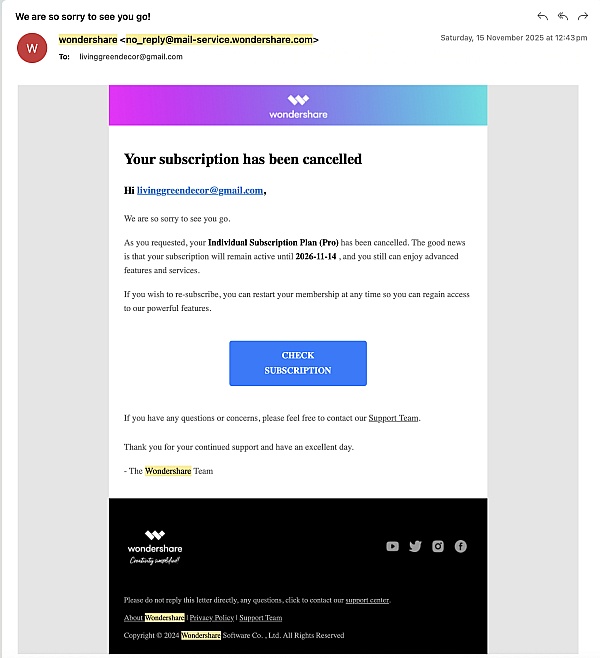Open the About Wondershare footer link
The height and width of the screenshot is (658, 600).
[x=154, y=618]
